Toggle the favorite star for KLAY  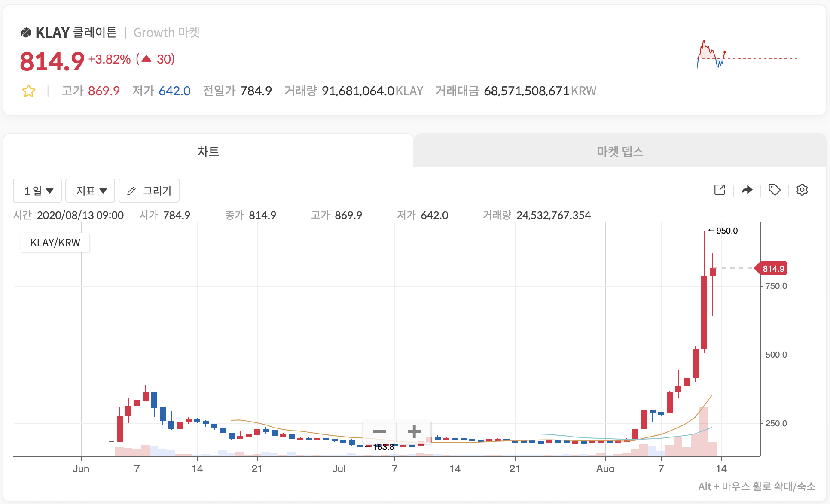tap(29, 91)
